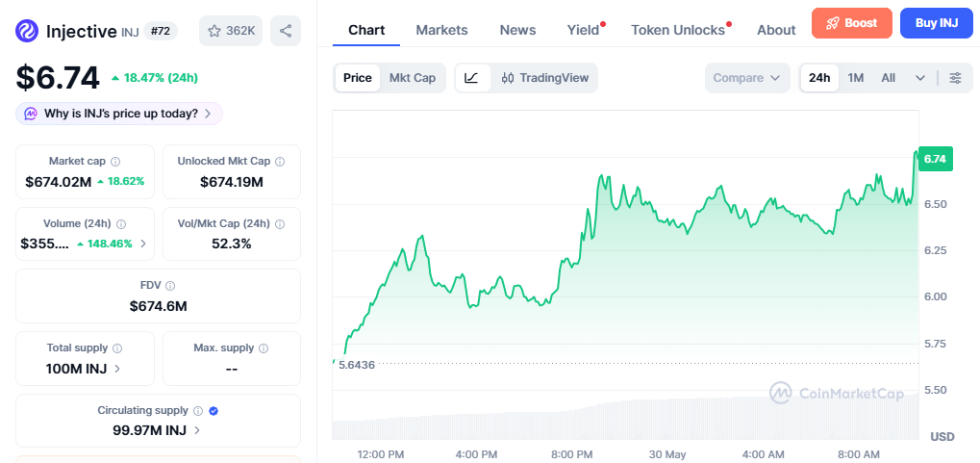The image size is (980, 463).
Task: Expand Circulating supply 99.97M INJ arrow
Action: click(197, 430)
